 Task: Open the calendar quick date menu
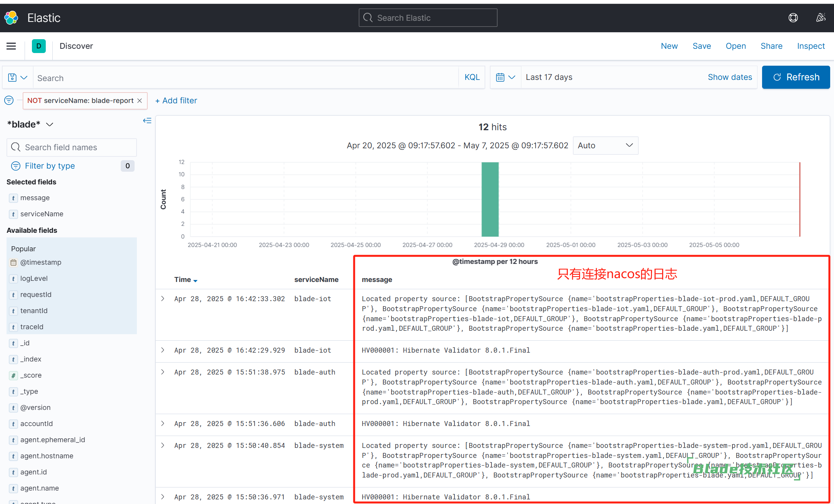[505, 77]
